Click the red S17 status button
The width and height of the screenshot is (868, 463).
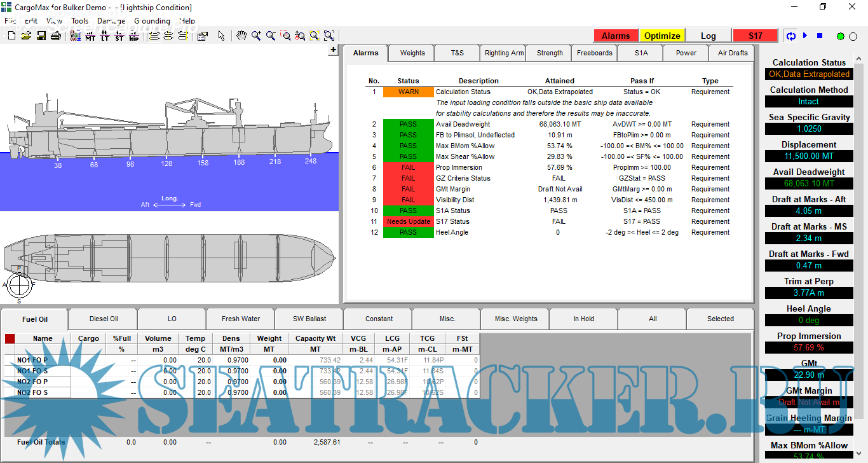point(755,36)
